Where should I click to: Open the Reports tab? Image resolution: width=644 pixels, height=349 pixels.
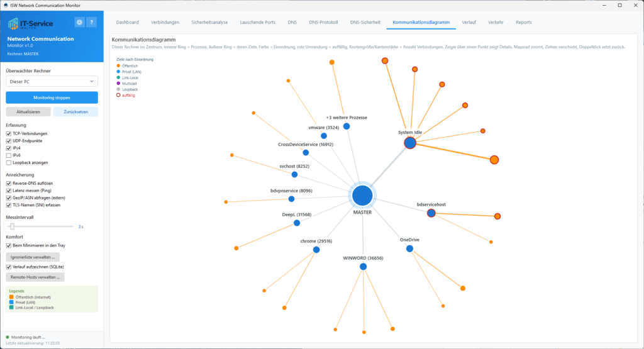tap(524, 22)
